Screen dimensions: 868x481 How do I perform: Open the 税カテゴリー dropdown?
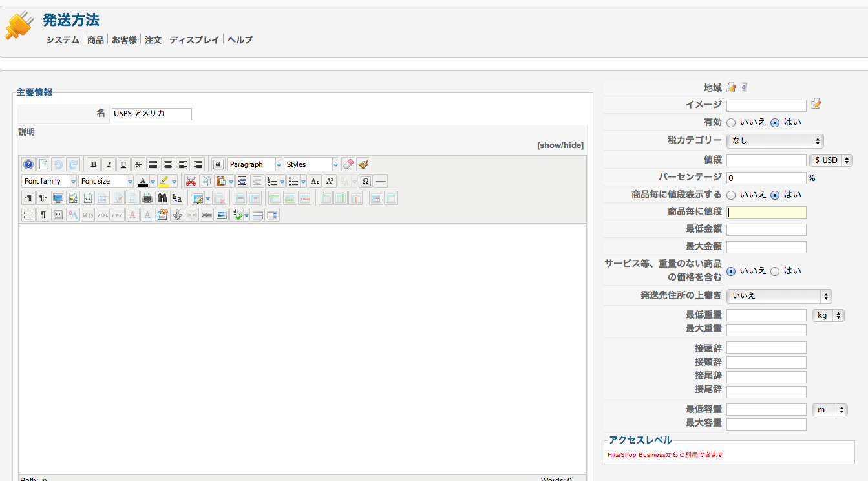tap(774, 141)
